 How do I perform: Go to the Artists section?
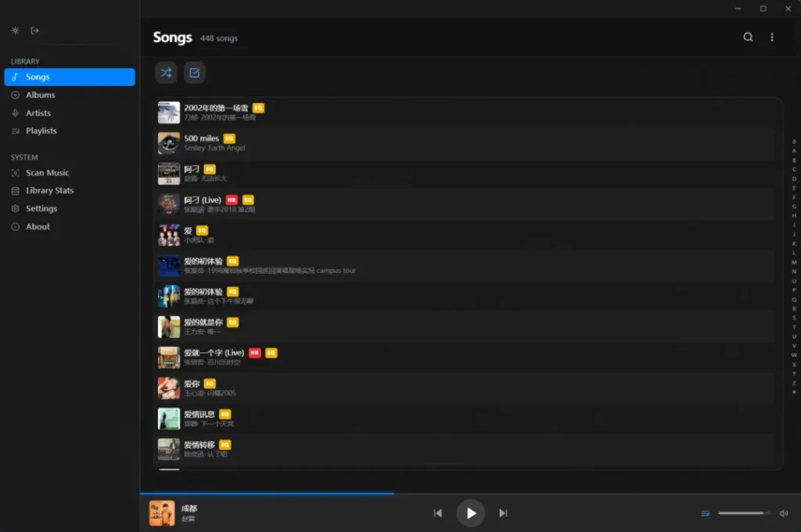point(38,113)
